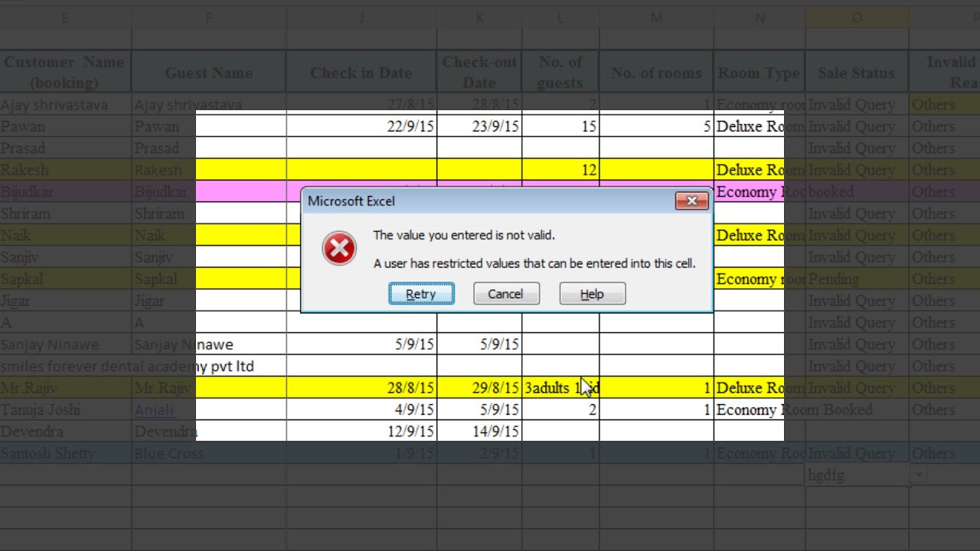Select the No. of rooms header cell
Screen dimensions: 980x551
coord(656,72)
